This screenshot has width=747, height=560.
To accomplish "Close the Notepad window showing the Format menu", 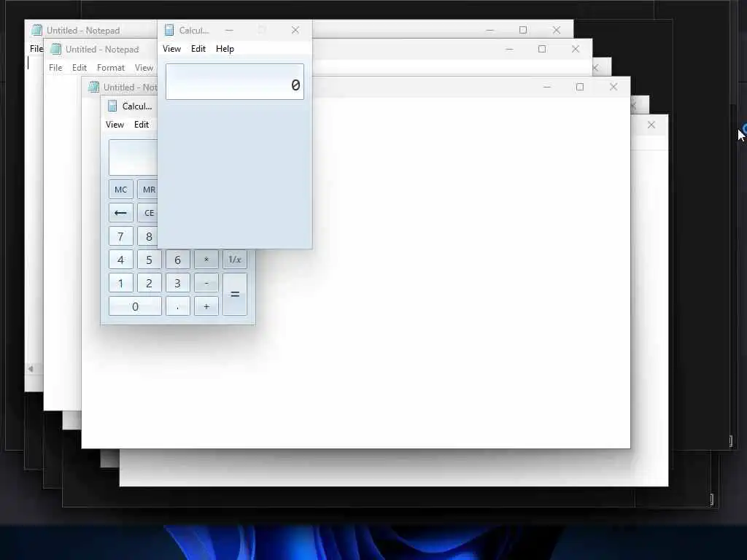I will (x=576, y=49).
